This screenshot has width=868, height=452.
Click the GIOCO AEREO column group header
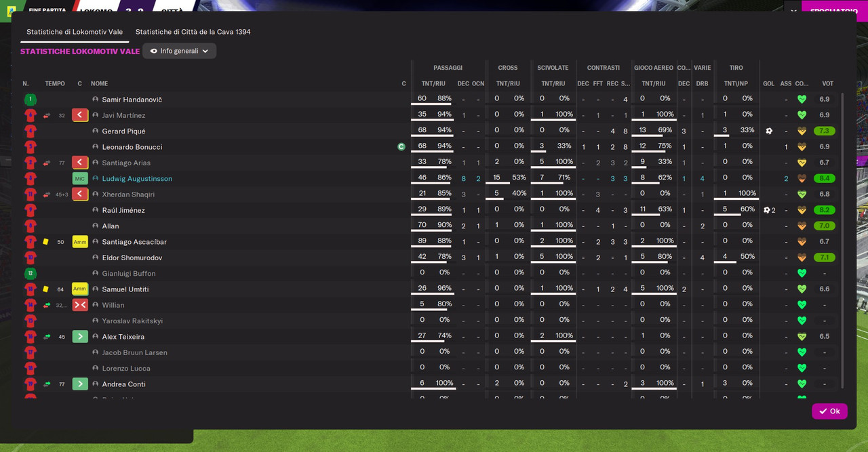click(654, 68)
